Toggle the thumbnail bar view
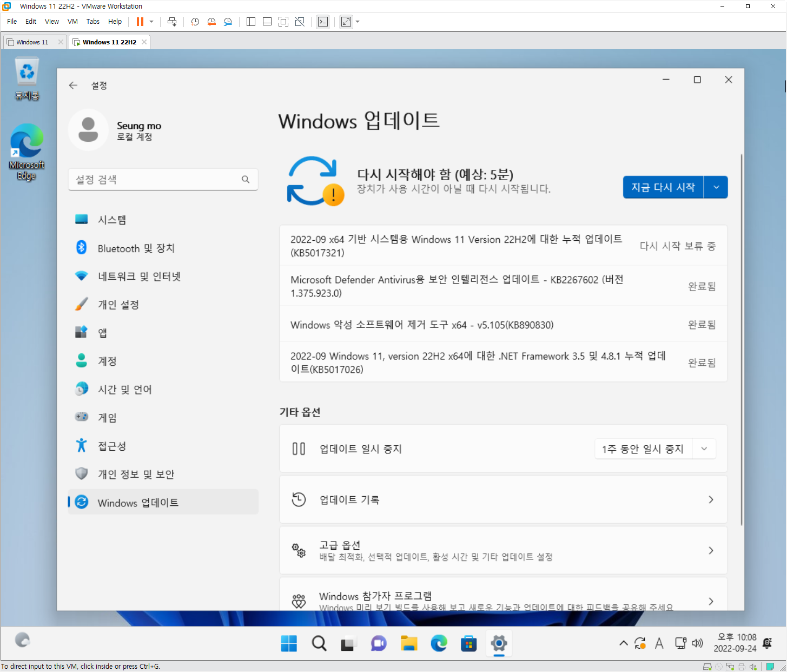 pyautogui.click(x=267, y=22)
